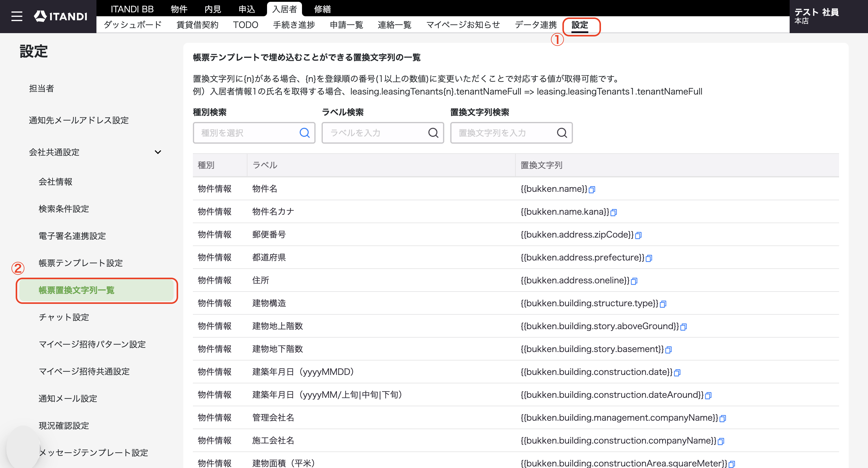Go to 通知先メールアドレス設定

[x=79, y=120]
